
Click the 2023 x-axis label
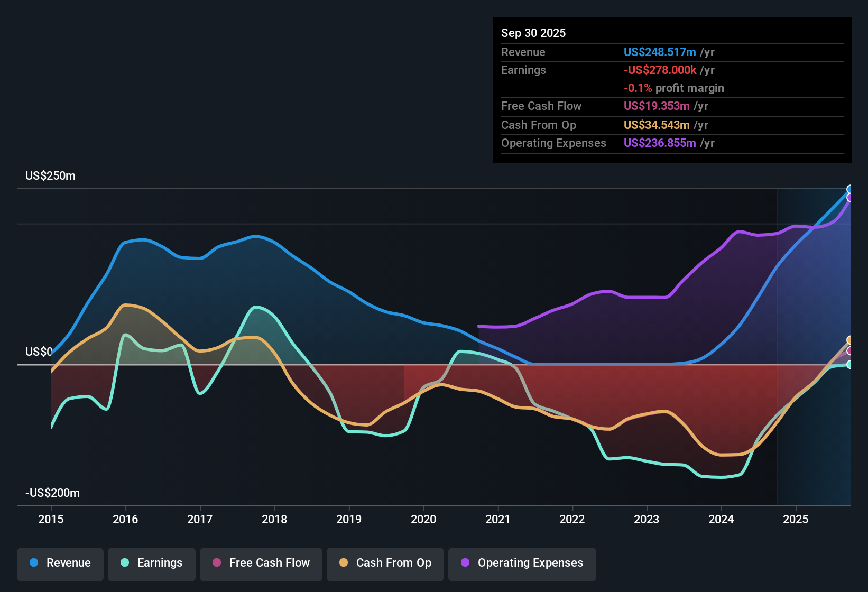coord(647,520)
